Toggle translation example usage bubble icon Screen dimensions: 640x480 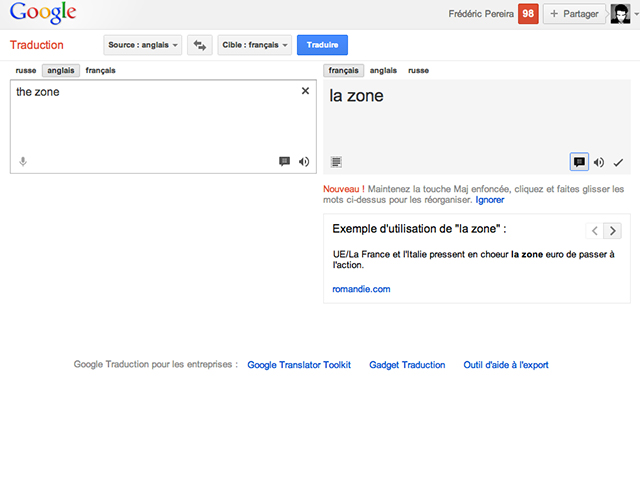point(579,162)
